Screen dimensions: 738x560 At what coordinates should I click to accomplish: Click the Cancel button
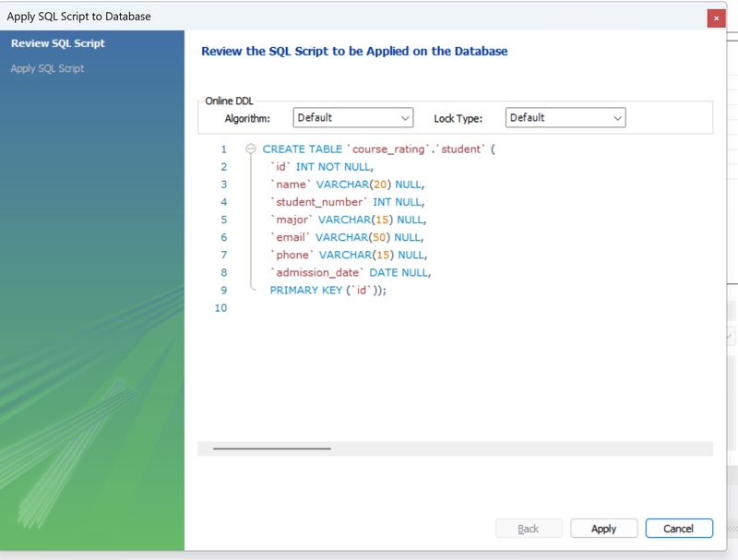tap(679, 529)
